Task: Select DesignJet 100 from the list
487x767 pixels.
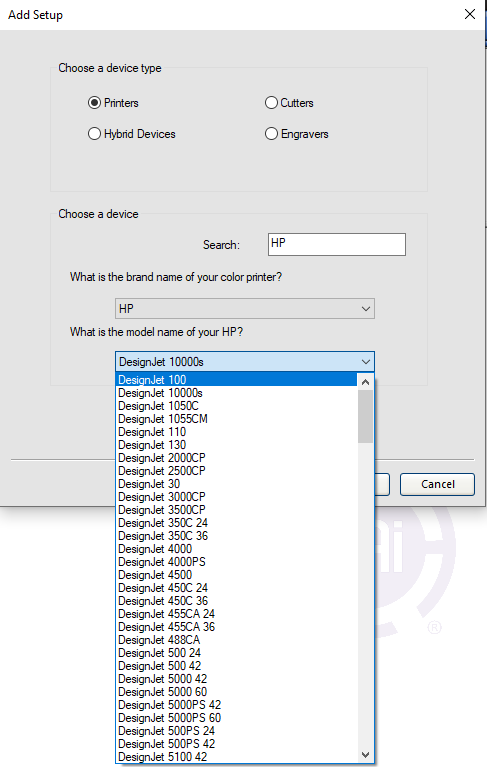Action: 237,380
